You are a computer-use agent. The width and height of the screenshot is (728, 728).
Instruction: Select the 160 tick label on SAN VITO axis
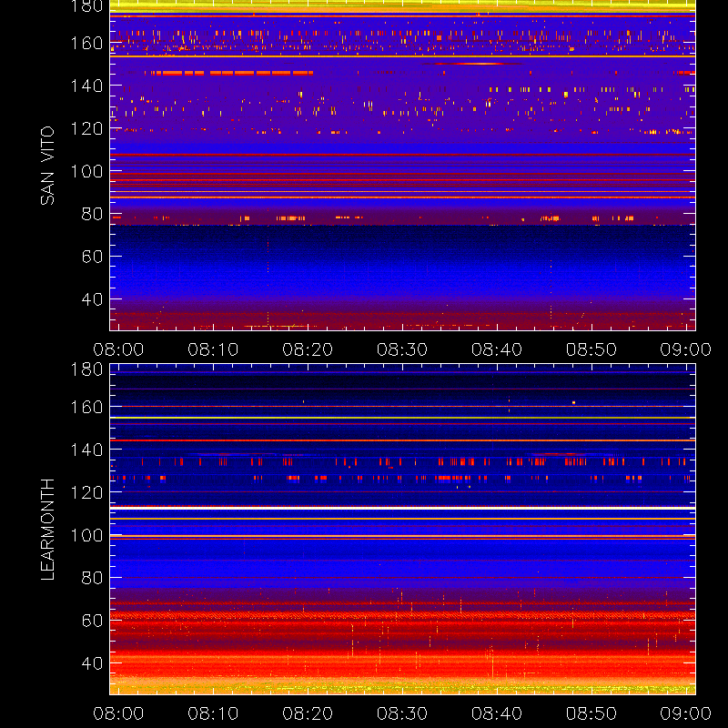coord(86,43)
